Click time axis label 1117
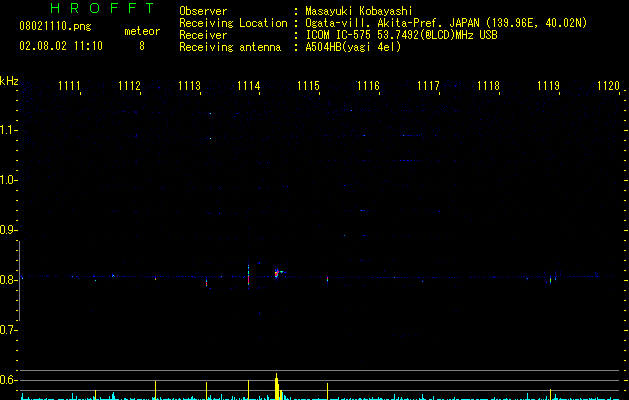629x400 pixels. pos(428,86)
